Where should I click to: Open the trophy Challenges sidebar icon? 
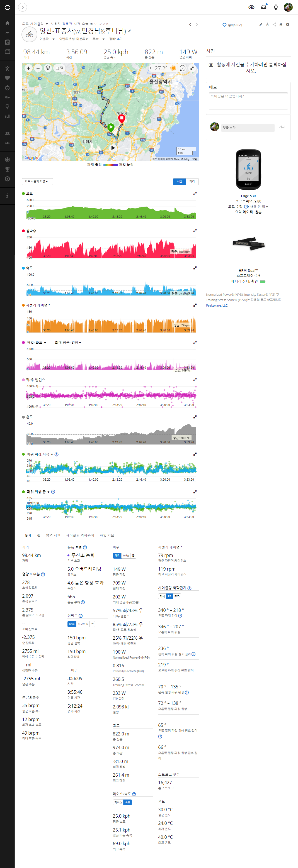(x=8, y=169)
